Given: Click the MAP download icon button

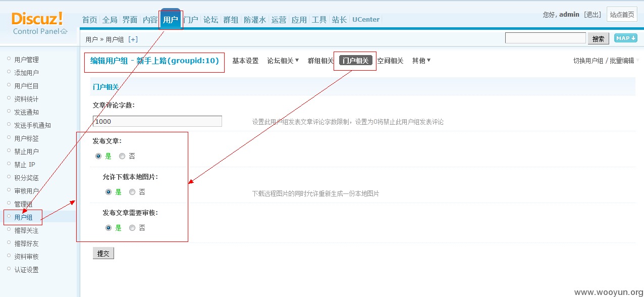Looking at the screenshot, I should point(626,38).
